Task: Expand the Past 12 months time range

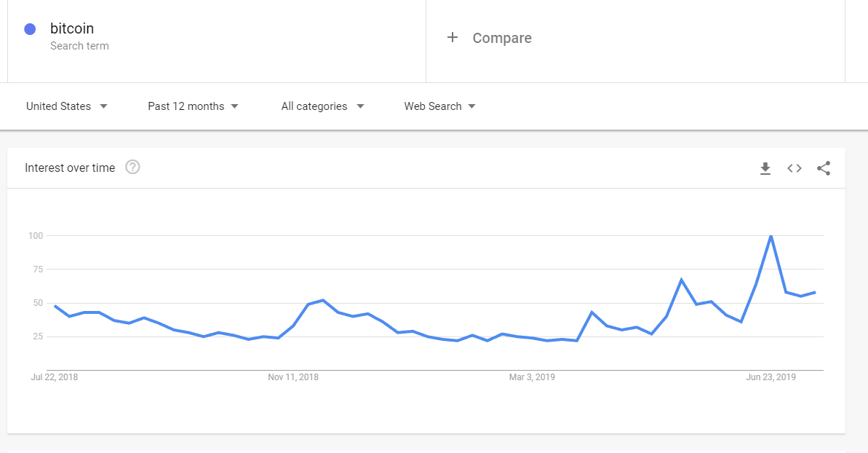Action: (193, 106)
